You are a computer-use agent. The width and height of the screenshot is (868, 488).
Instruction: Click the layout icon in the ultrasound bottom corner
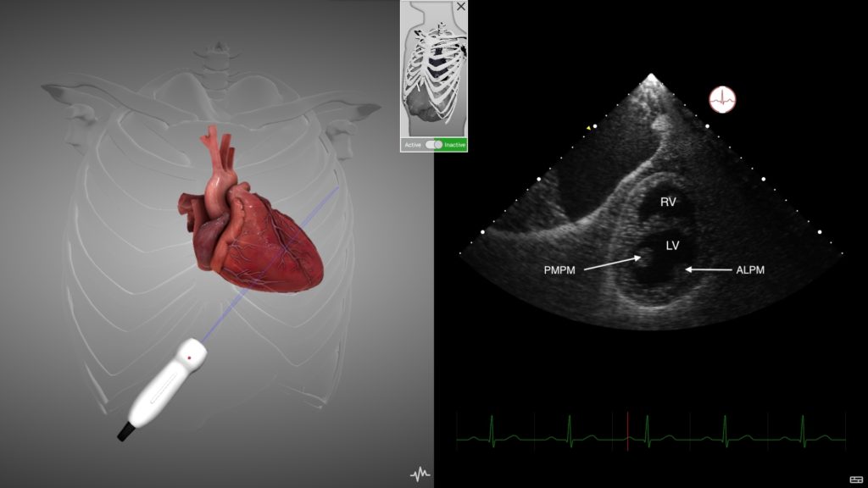coord(856,480)
